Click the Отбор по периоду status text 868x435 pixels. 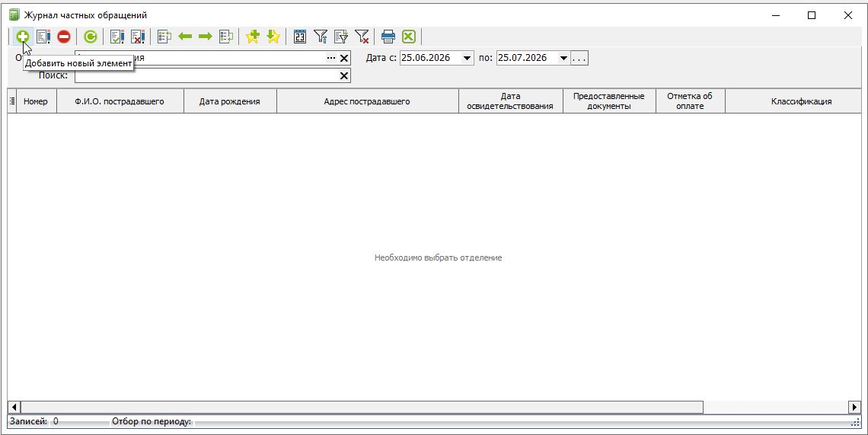tap(151, 422)
